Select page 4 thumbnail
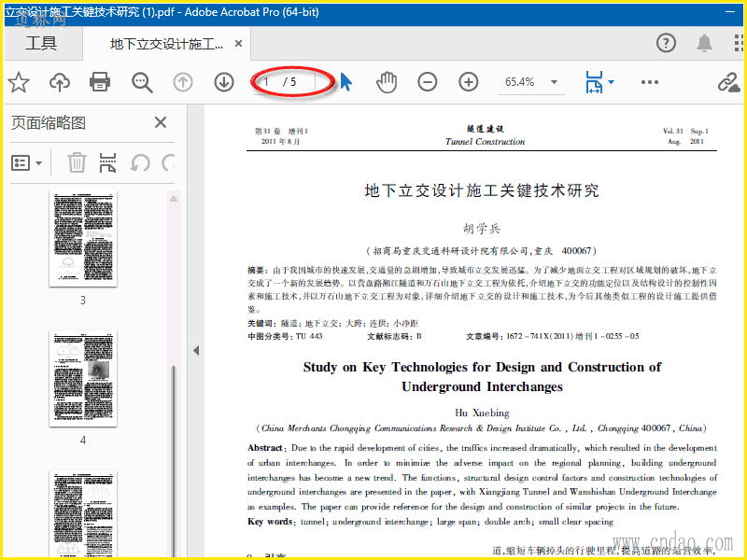The height and width of the screenshot is (560, 747). 83,379
